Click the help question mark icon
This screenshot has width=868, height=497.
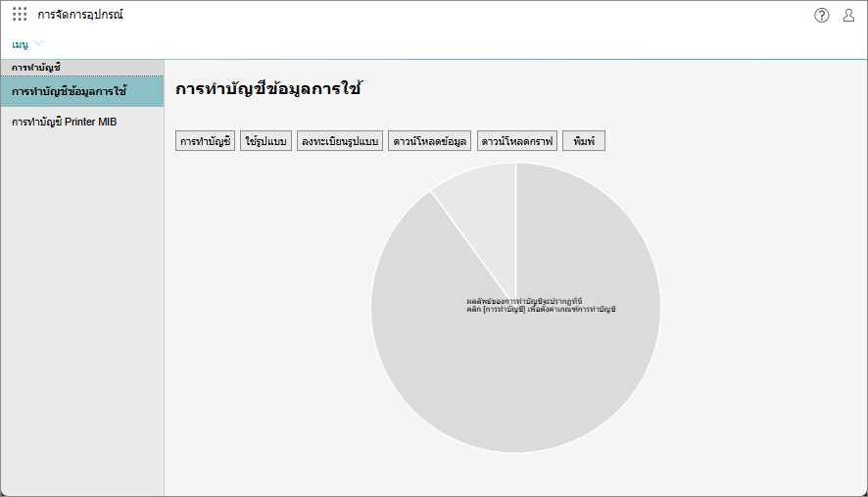point(821,15)
